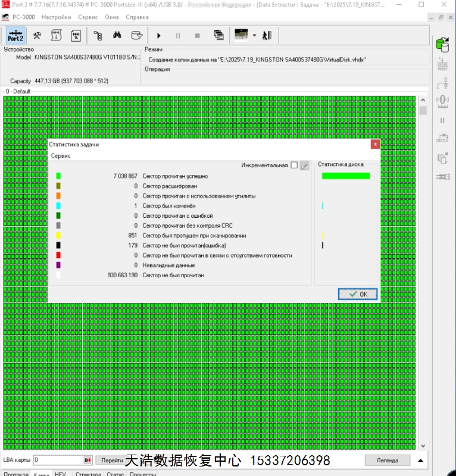The width and height of the screenshot is (456, 476).
Task: Open the crossed hammer tools icon
Action: pos(37,36)
